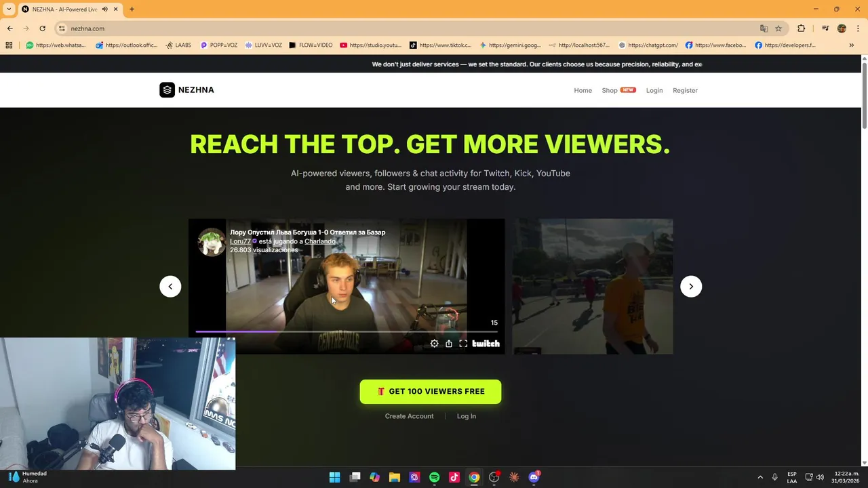Open the web.whatsapp bookmark
Image resolution: width=868 pixels, height=488 pixels.
point(56,45)
